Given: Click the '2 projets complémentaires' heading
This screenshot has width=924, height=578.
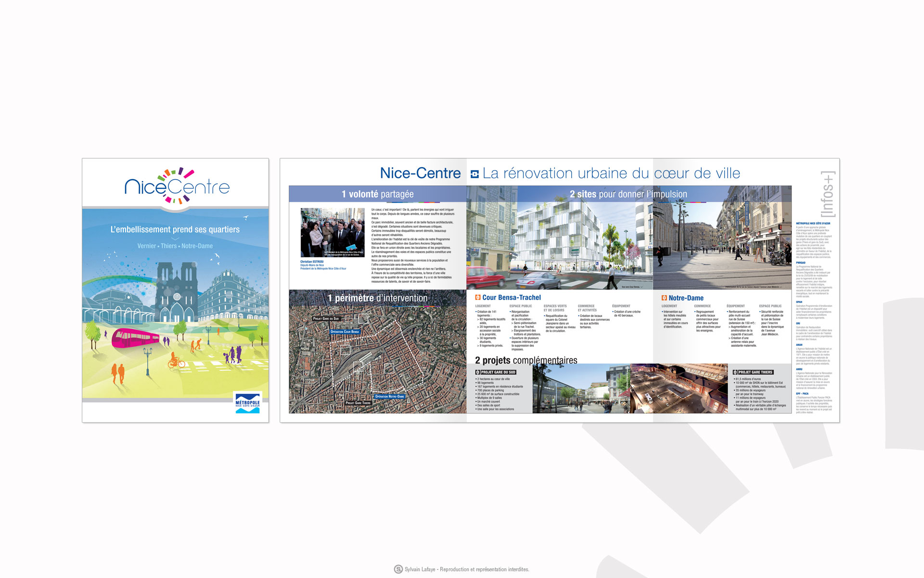Looking at the screenshot, I should (x=526, y=360).
